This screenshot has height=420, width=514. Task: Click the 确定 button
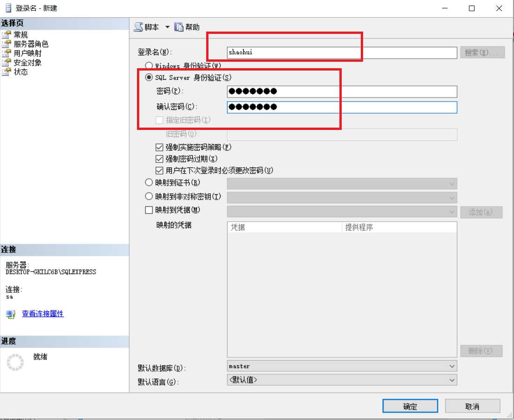[410, 406]
